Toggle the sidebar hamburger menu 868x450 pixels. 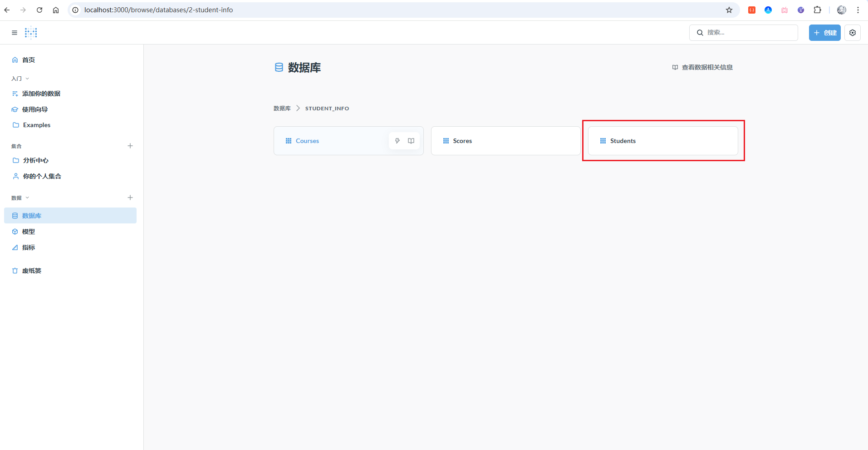coord(15,33)
